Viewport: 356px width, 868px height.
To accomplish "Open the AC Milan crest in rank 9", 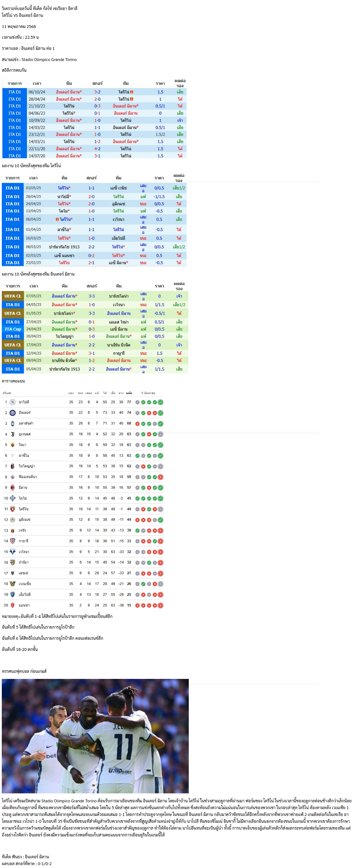I will point(13,488).
